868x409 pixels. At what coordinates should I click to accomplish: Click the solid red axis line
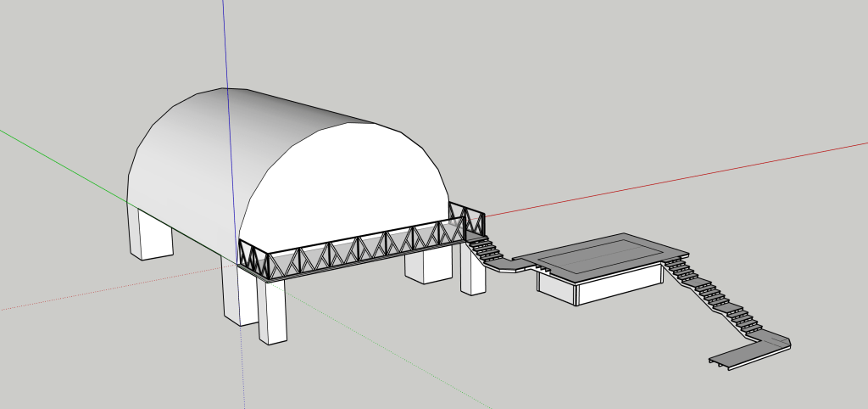coord(678,176)
